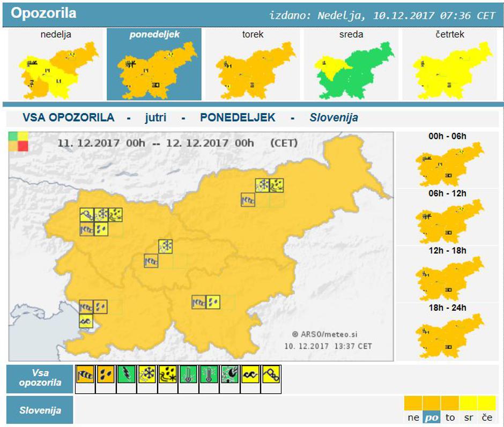The height and width of the screenshot is (427, 504).
Task: Show the 12h - 18h interval map
Action: click(x=447, y=274)
